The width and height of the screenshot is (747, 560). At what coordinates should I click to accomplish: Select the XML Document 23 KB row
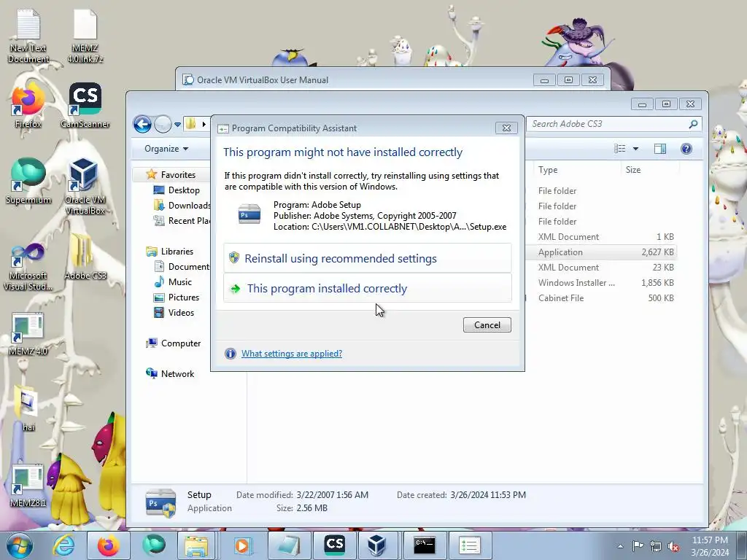pos(601,267)
